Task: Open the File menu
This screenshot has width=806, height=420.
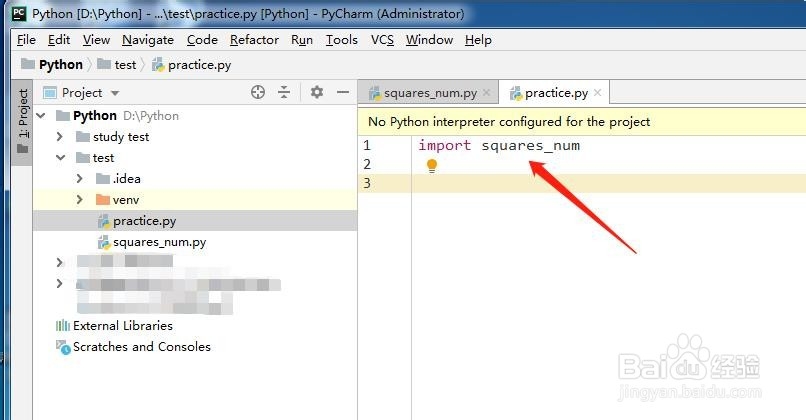Action: tap(26, 40)
